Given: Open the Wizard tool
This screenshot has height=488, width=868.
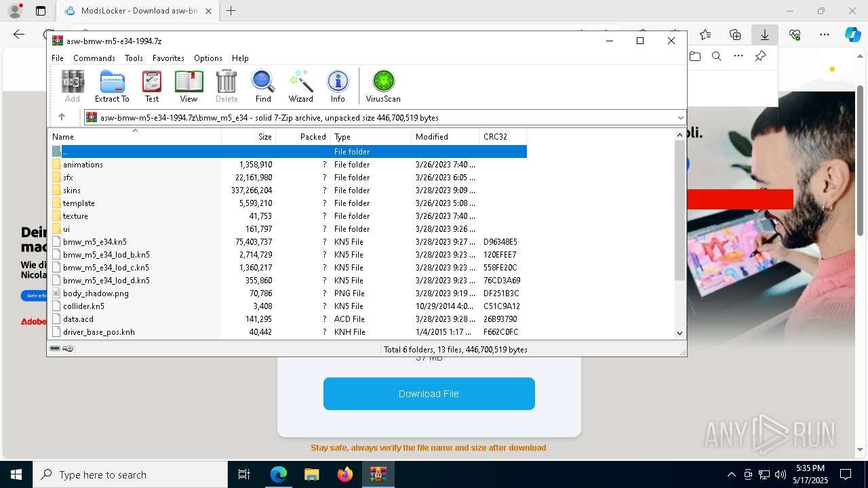Looking at the screenshot, I should (300, 86).
